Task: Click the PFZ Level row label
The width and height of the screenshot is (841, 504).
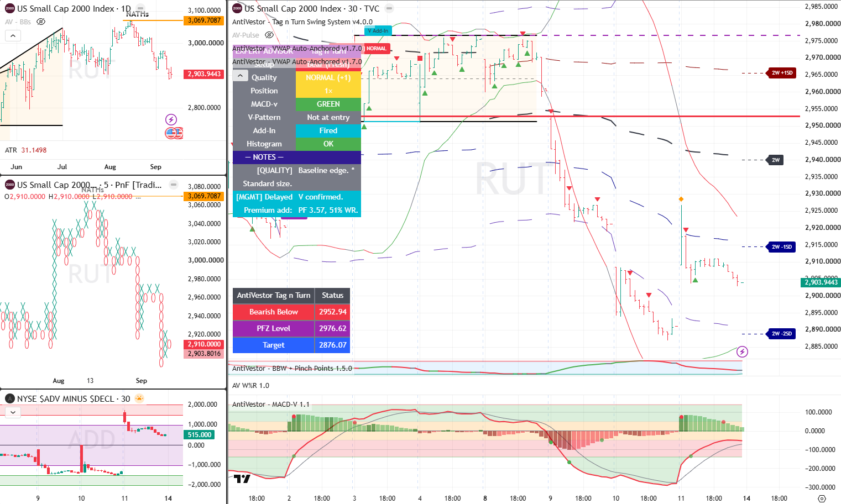Action: coord(274,328)
